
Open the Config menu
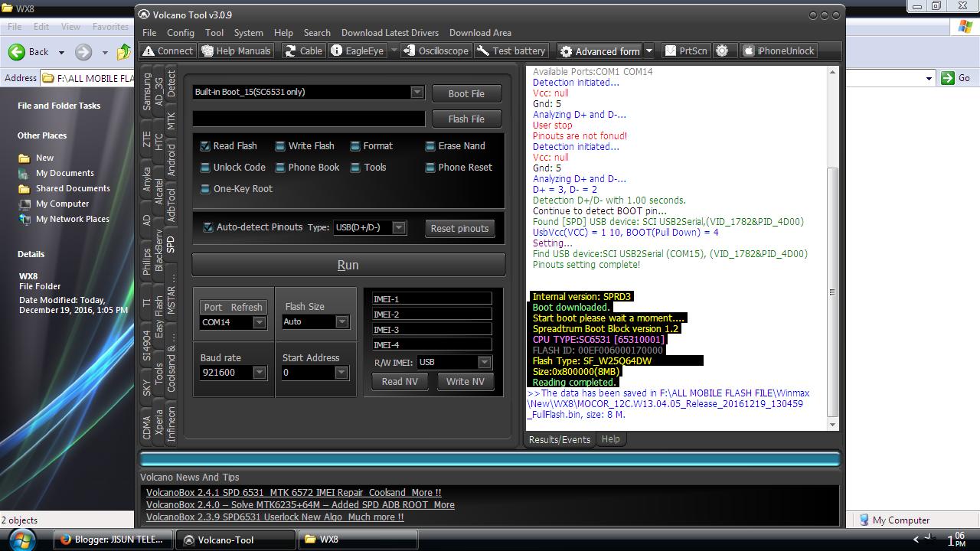coord(181,32)
